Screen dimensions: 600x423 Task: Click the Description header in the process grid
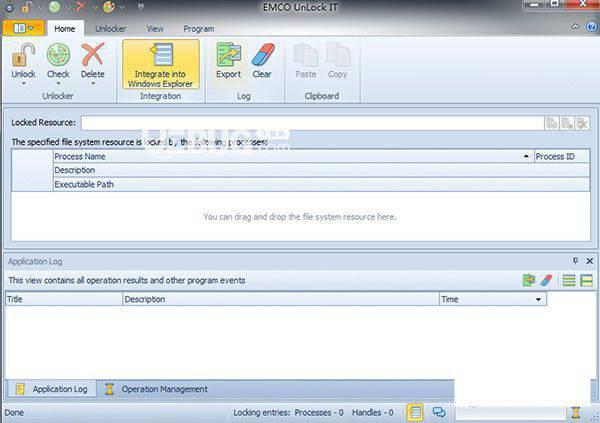coord(321,170)
